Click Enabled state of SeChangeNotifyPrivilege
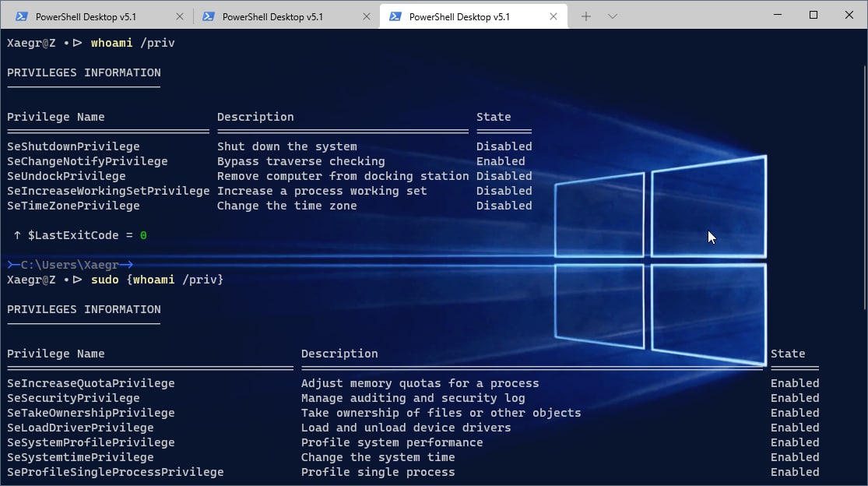Screen dimensions: 868x486 pos(501,162)
